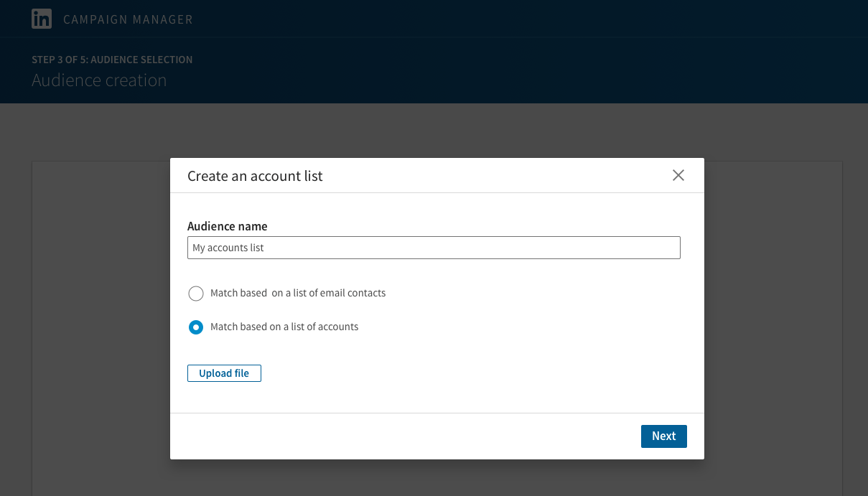Click the "Audience name" label
Viewport: 868px width, 496px height.
tap(227, 226)
